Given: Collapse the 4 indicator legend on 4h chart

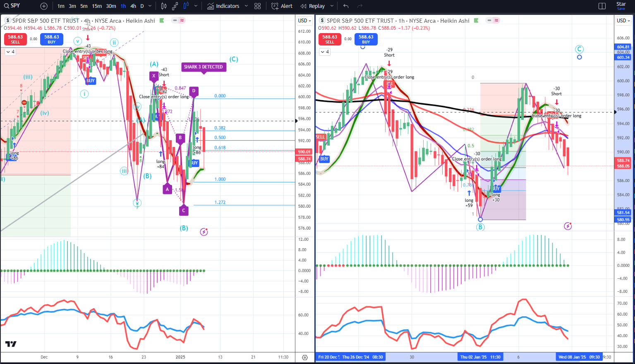Looking at the screenshot, I should tap(11, 52).
